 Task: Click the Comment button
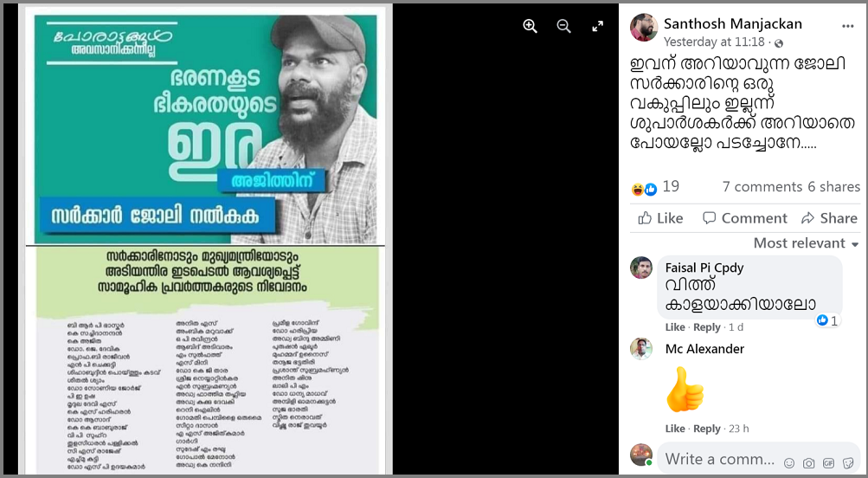[744, 218]
